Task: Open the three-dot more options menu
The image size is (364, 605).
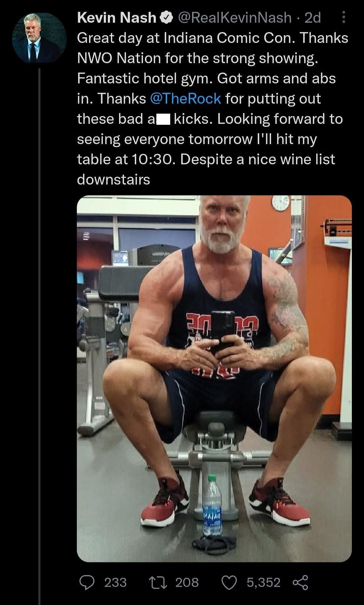Action: [x=343, y=17]
